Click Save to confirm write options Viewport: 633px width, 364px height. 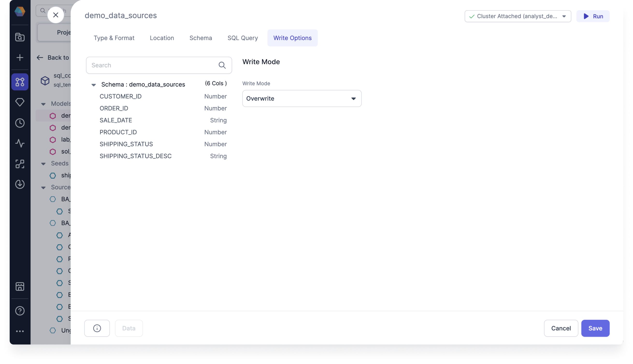pyautogui.click(x=596, y=328)
